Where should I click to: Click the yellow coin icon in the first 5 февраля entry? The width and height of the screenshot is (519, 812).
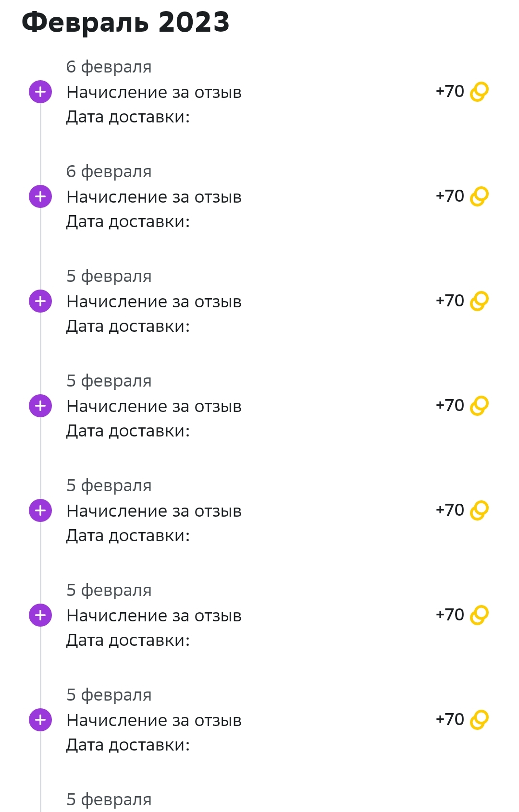pyautogui.click(x=479, y=301)
